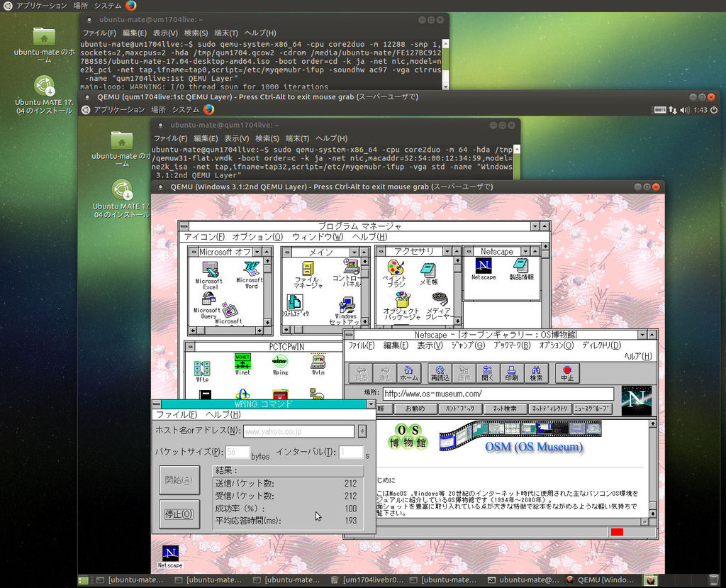This screenshot has width=726, height=588.
Task: Click the OSM (OS Museum) banner image
Action: [x=520, y=436]
